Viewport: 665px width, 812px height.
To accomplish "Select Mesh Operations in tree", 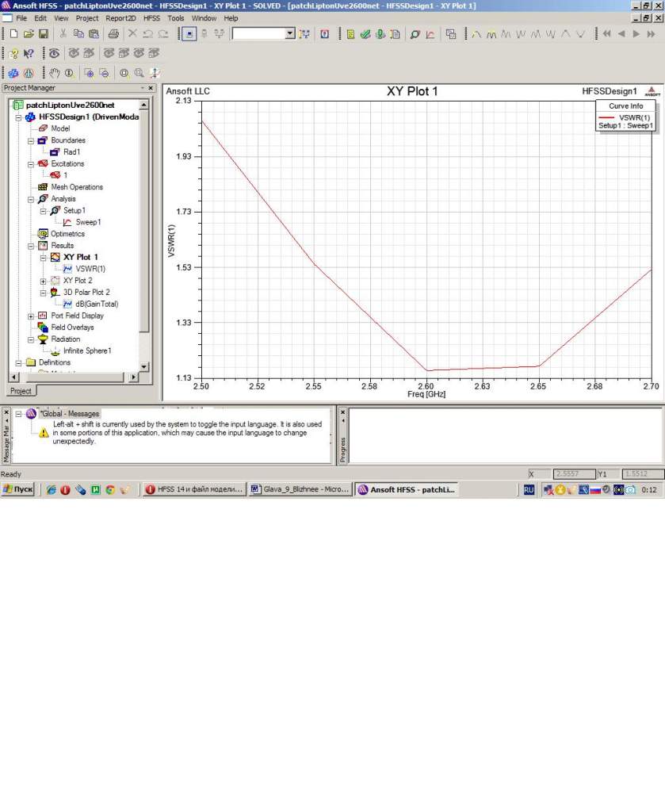I will (x=77, y=187).
